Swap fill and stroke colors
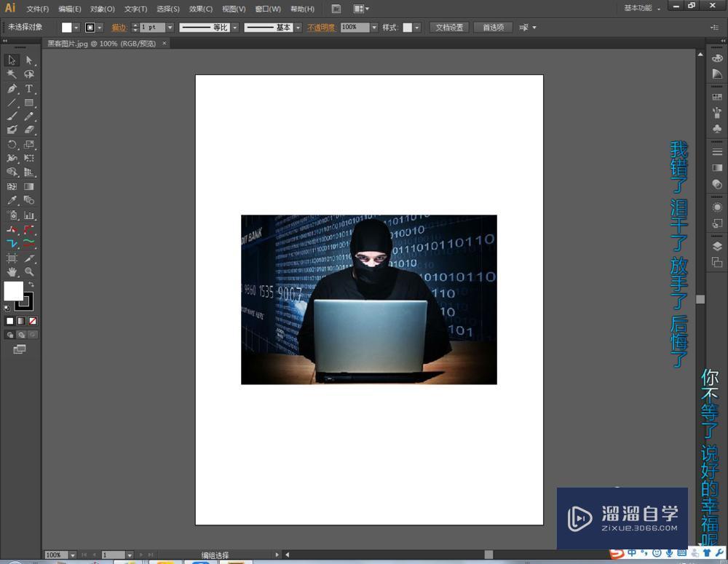 pos(31,284)
